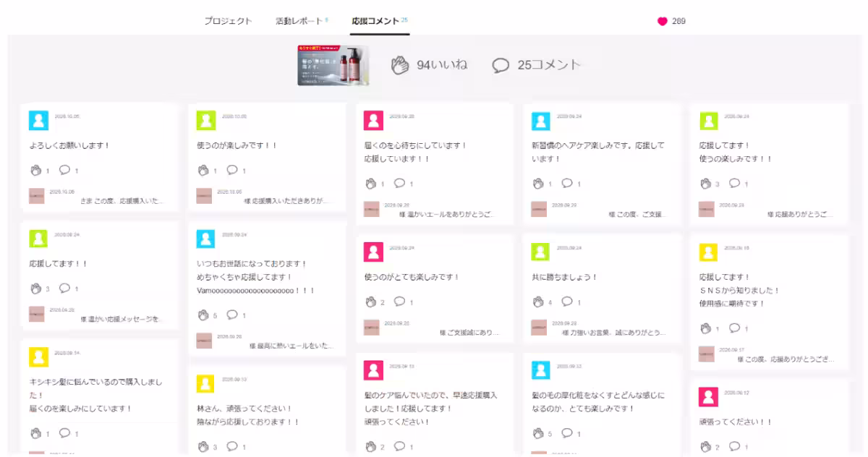The height and width of the screenshot is (457, 868).
Task: Clap for the いつもお世話になっております！ comment
Action: (203, 315)
